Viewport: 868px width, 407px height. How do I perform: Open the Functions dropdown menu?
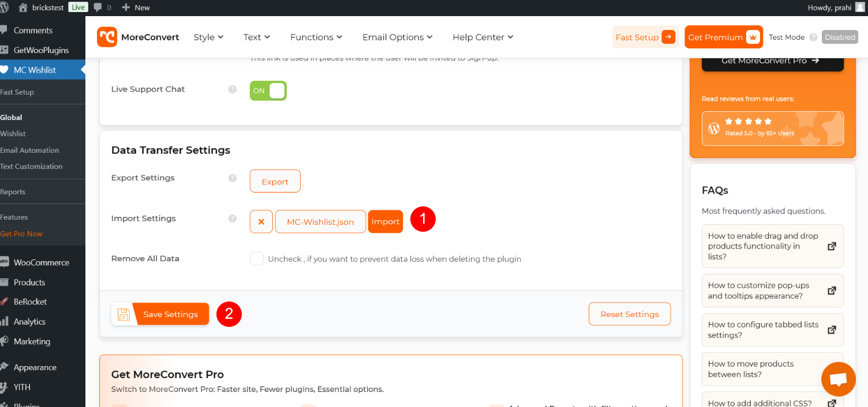tap(316, 37)
